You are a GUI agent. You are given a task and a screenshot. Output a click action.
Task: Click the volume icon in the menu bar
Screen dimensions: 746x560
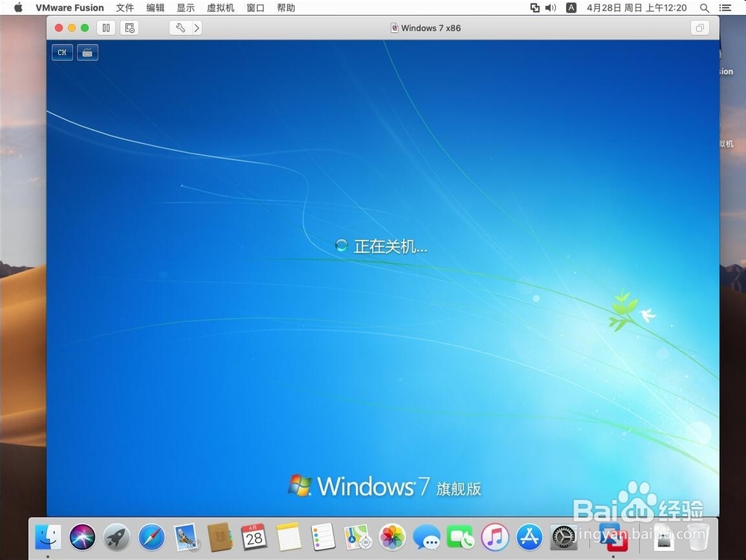549,8
